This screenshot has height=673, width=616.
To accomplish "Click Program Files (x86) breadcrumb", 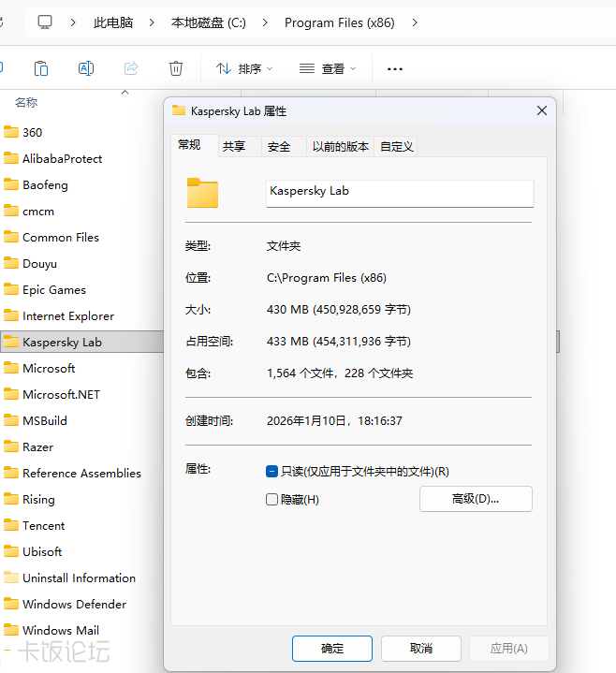I will [x=340, y=22].
